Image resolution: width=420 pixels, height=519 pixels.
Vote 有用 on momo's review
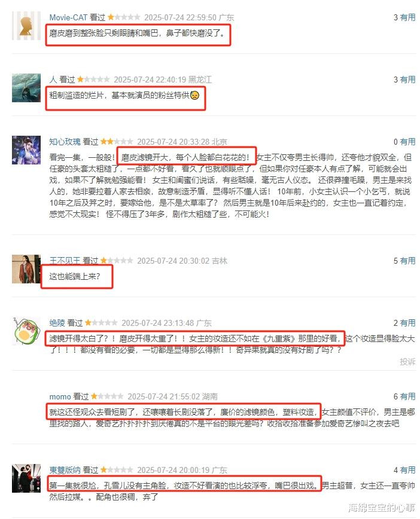coord(407,396)
